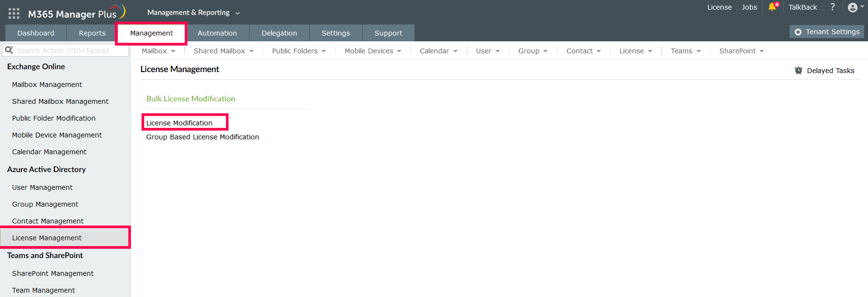
Task: Expand the Management & Reporting dropdown
Action: 193,12
